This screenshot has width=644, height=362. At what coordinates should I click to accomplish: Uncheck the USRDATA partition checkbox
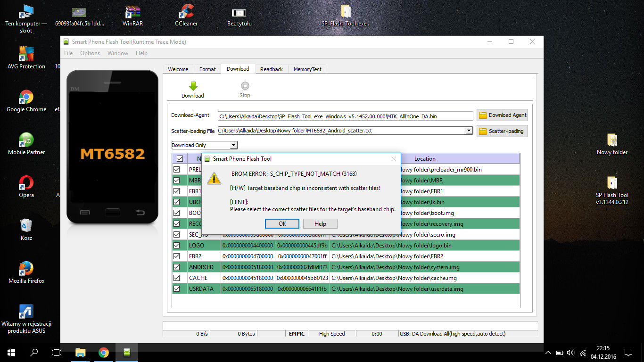coord(177,288)
